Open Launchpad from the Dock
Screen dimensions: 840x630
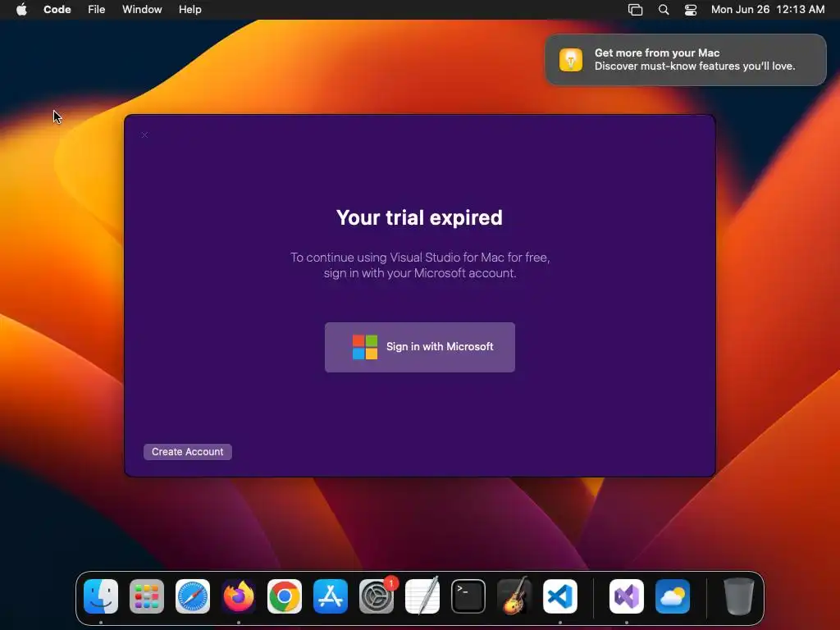pyautogui.click(x=147, y=596)
